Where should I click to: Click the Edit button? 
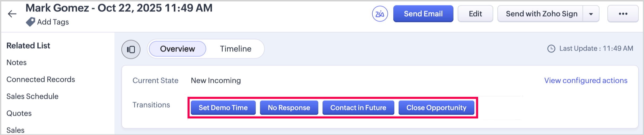(x=475, y=14)
